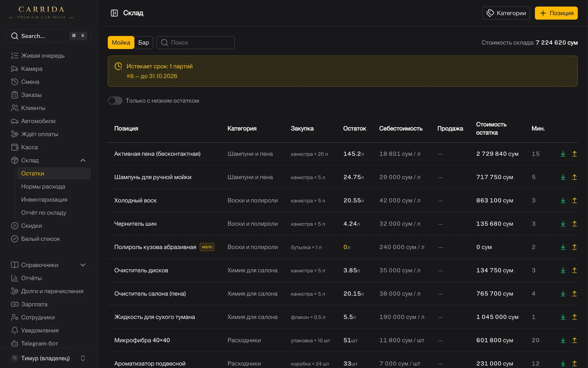Click the green stock-in arrow for Холодный воск
The width and height of the screenshot is (588, 368).
(563, 200)
